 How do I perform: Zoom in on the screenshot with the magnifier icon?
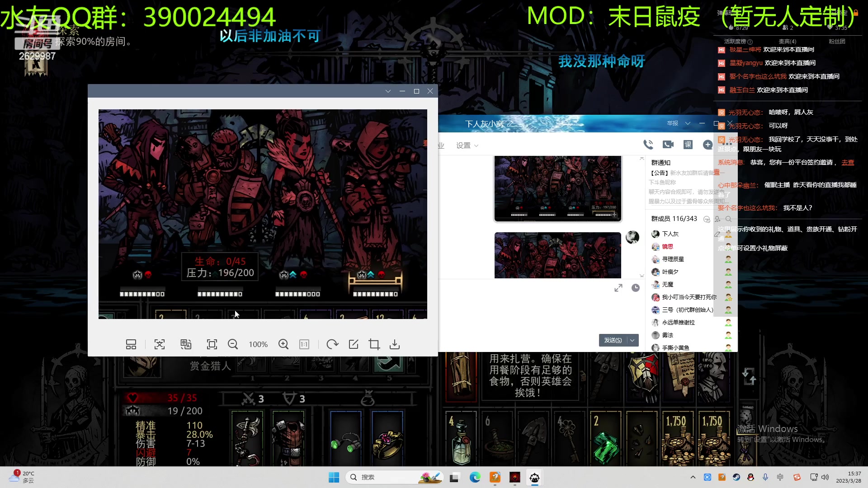(x=283, y=344)
